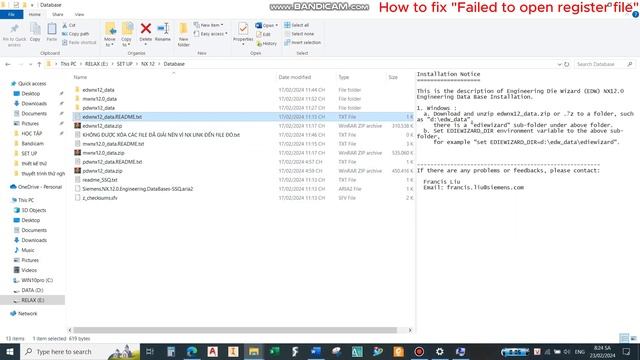Sort by the Name column header

tap(80, 77)
